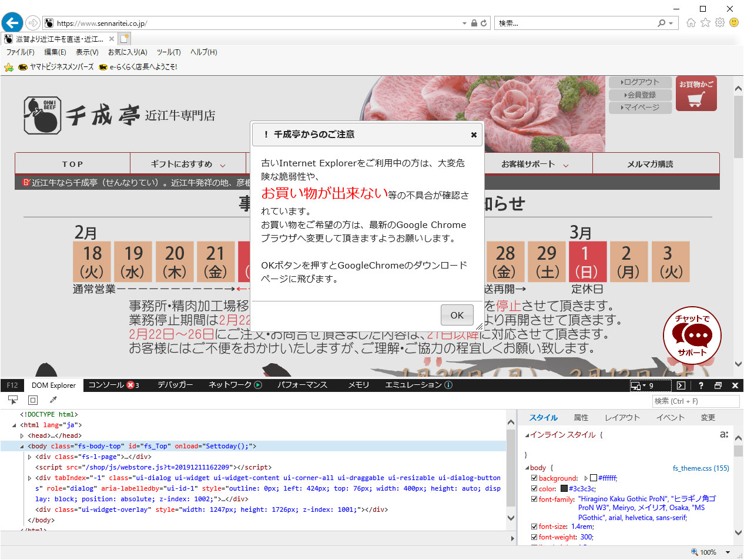The width and height of the screenshot is (744, 560).
Task: Click the メルマガ購読 nav link
Action: pyautogui.click(x=650, y=164)
